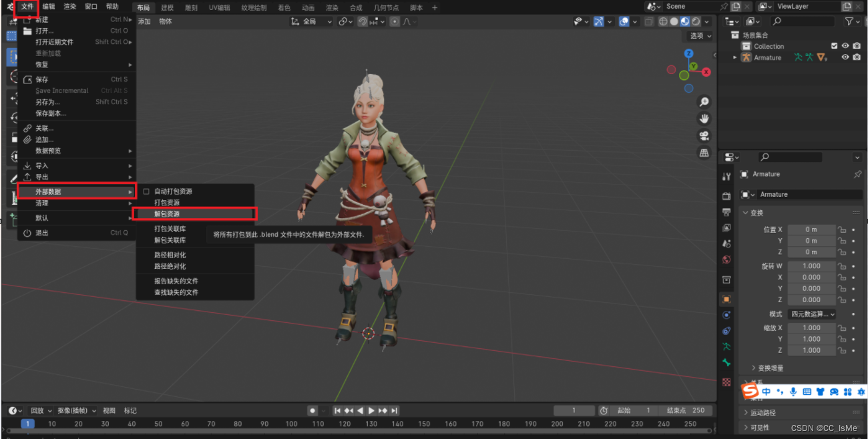Select 报告缺失的文件 menu entry
Image resolution: width=868 pixels, height=439 pixels.
pyautogui.click(x=195, y=281)
